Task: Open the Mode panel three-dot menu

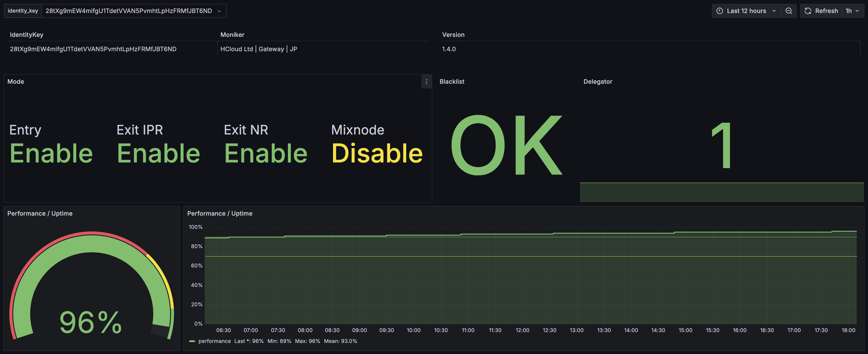Action: (x=426, y=82)
